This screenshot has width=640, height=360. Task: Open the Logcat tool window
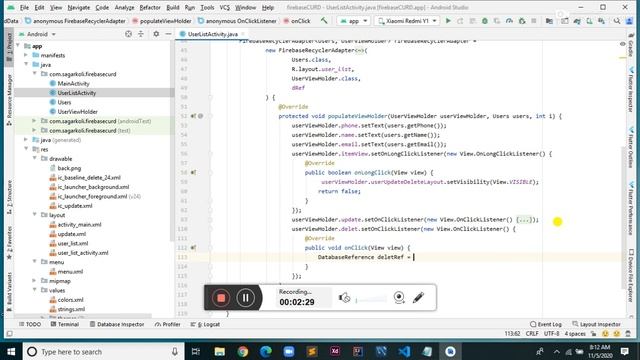point(205,324)
